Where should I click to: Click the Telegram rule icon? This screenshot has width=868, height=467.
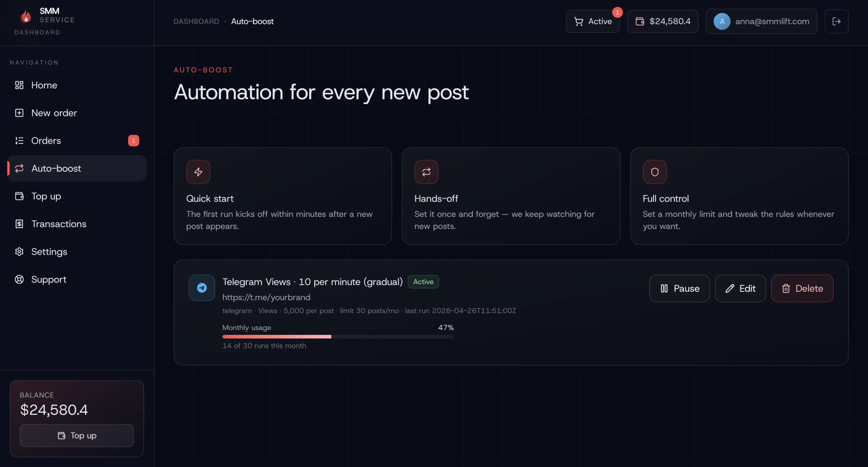point(202,288)
